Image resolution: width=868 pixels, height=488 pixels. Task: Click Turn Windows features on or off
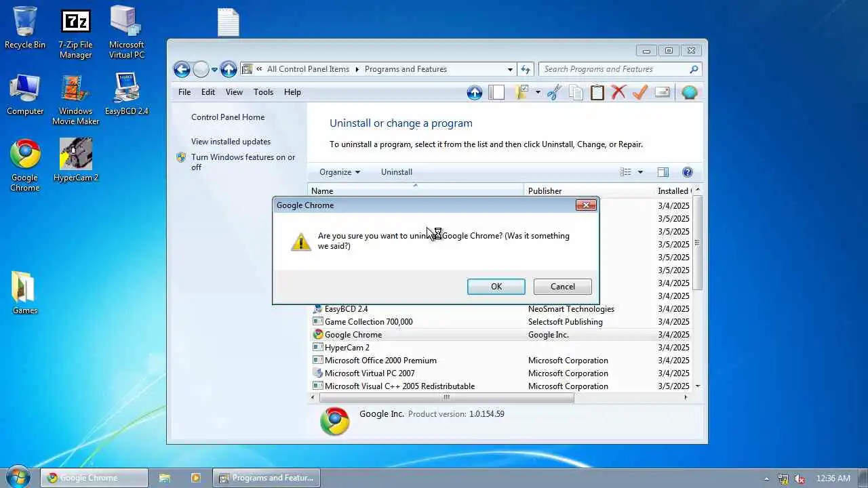tap(243, 162)
